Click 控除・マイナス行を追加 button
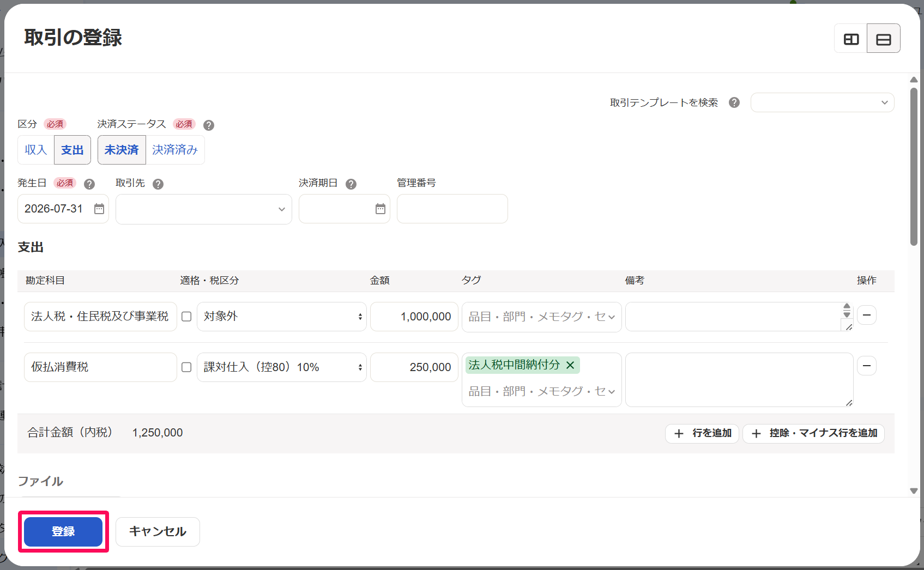 tap(814, 433)
